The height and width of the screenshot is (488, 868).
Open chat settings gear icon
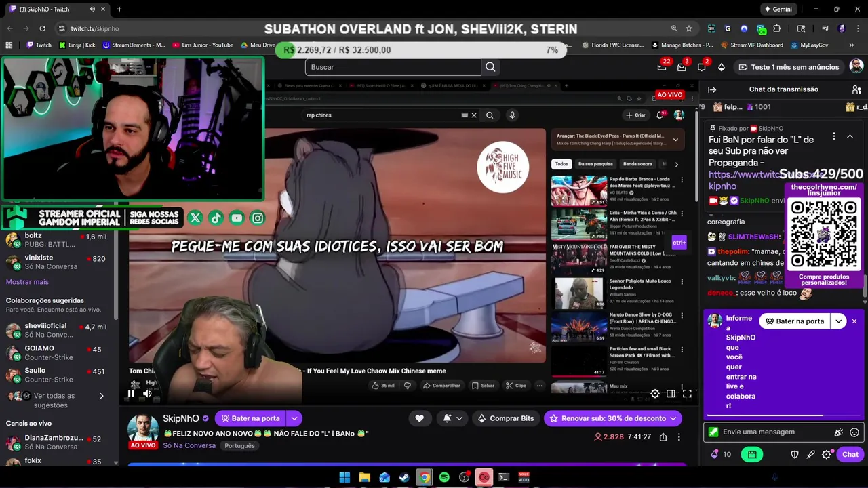(x=827, y=455)
